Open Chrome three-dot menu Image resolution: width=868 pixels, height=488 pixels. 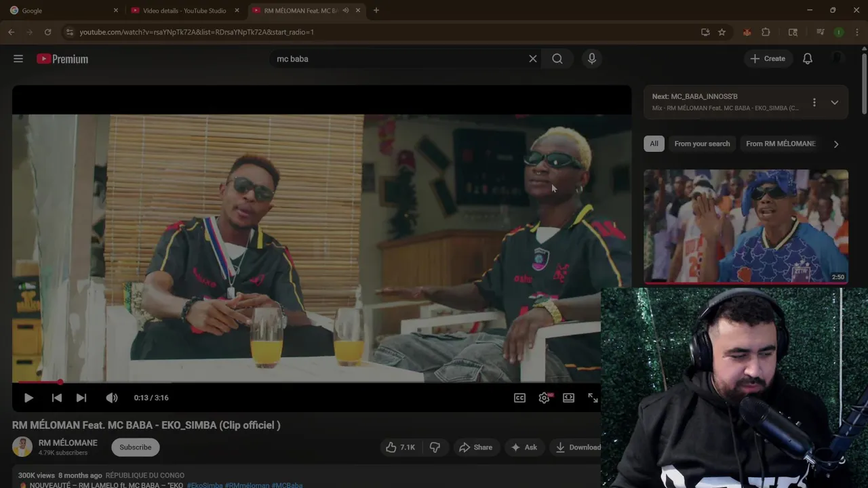pyautogui.click(x=857, y=32)
